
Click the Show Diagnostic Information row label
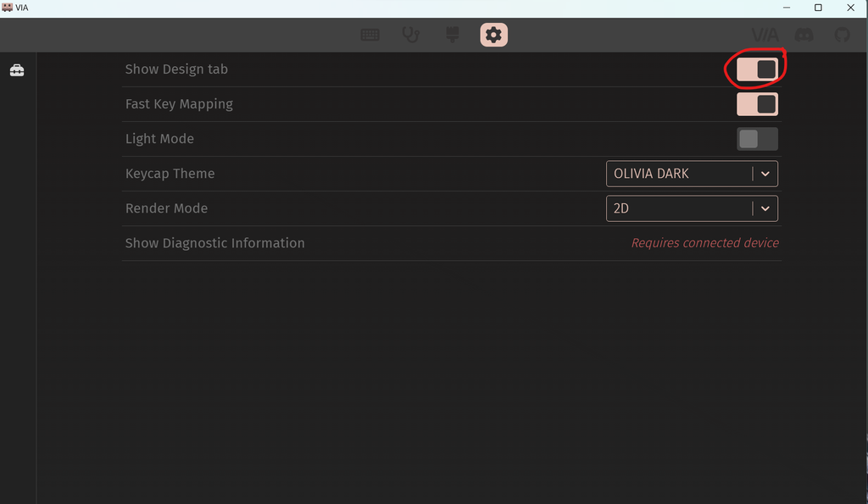(214, 243)
